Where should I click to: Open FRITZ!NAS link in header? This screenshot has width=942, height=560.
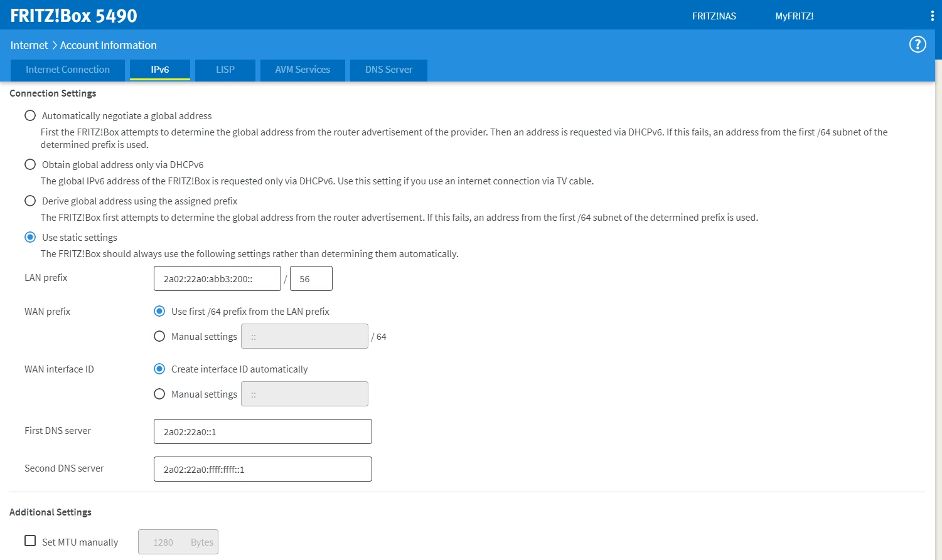[714, 16]
